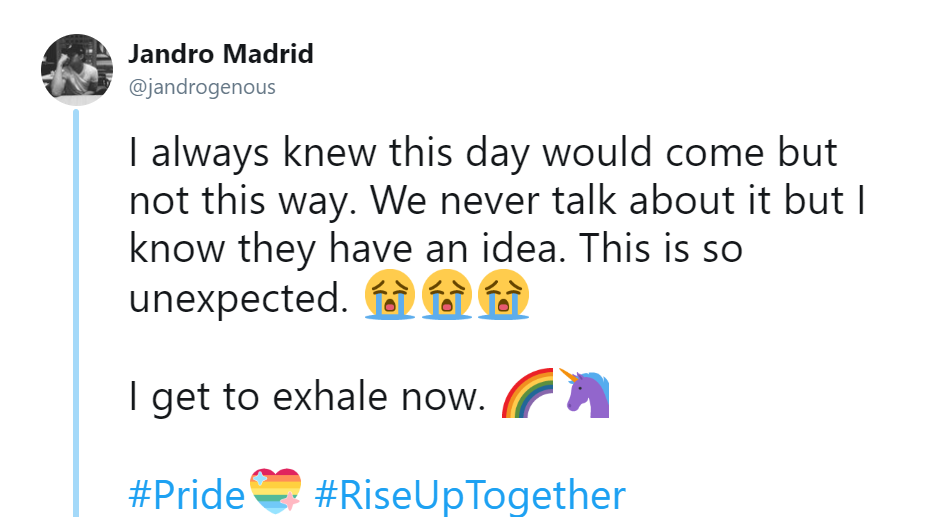Click the word "unexpected." in the tweet
Viewport: 929px width, 517px height.
(239, 298)
